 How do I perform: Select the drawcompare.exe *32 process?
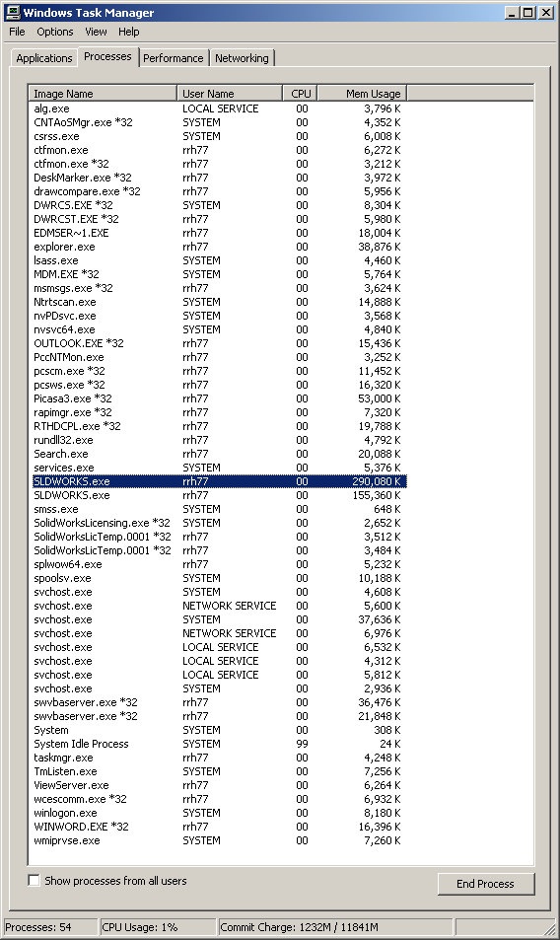pyautogui.click(x=220, y=191)
